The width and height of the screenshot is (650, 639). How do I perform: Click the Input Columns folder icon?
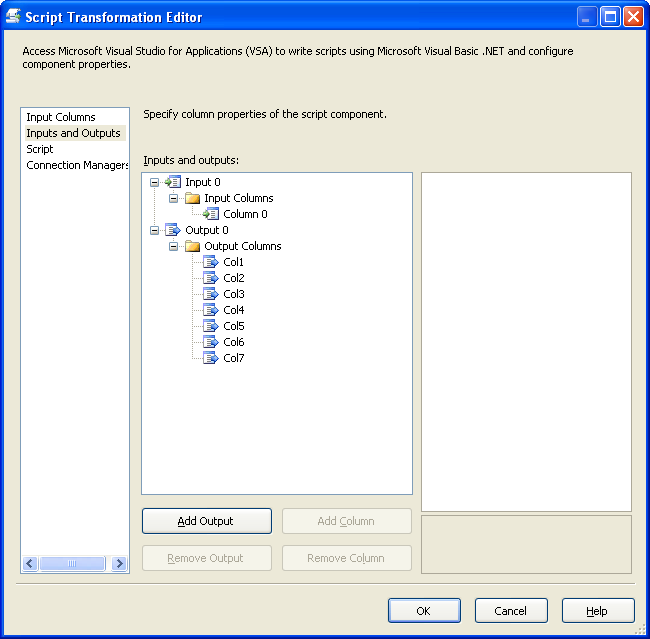[x=192, y=198]
